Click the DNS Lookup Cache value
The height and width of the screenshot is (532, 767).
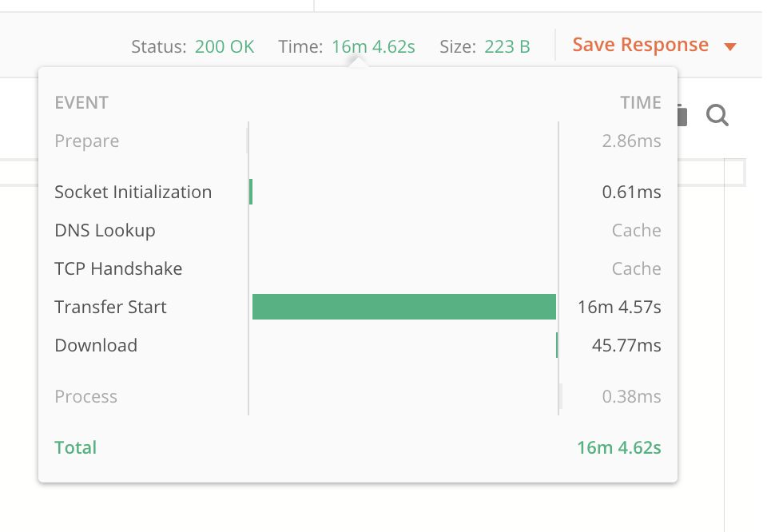point(637,230)
